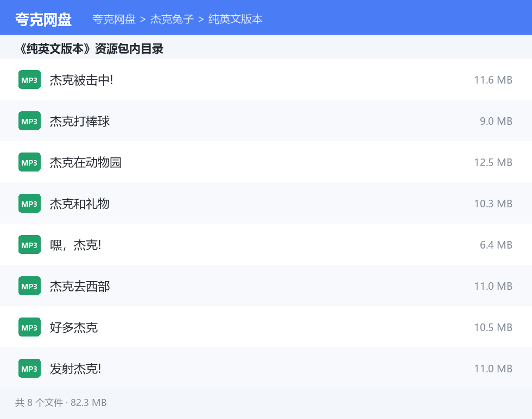Open the 夸克网盘 logo in header
This screenshot has width=532, height=419.
click(x=43, y=20)
